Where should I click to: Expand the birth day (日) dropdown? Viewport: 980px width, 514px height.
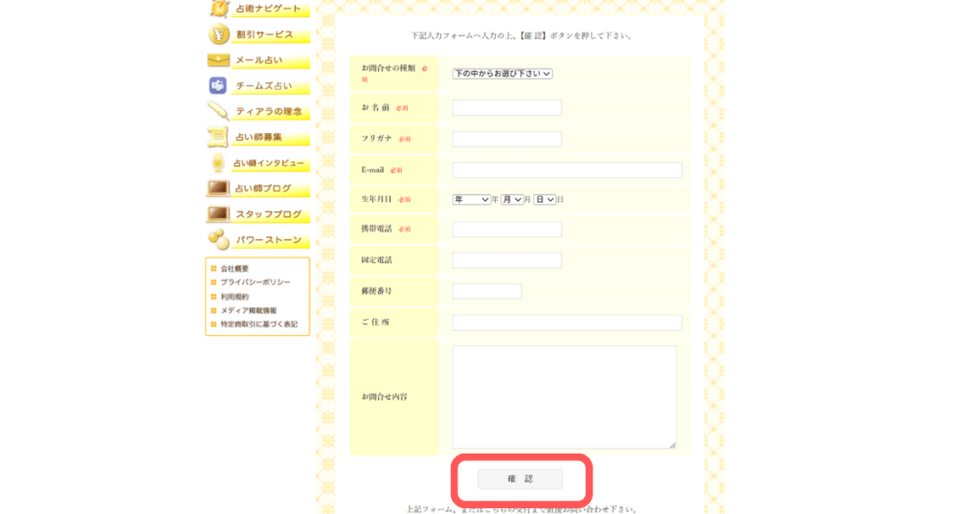[x=545, y=199]
